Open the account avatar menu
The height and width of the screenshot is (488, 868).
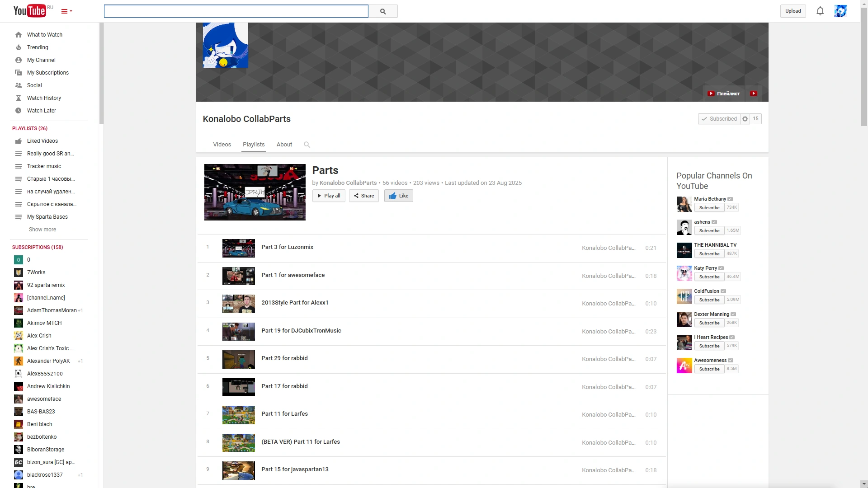[840, 11]
